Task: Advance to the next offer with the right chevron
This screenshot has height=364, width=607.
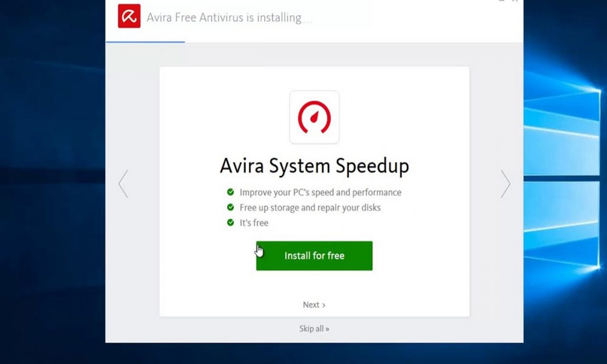Action: click(506, 183)
